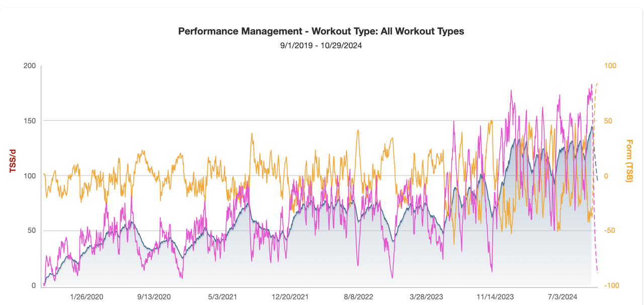This screenshot has height=305, width=644.
Task: Select the 3/28/2023 x-axis date label
Action: click(x=426, y=297)
